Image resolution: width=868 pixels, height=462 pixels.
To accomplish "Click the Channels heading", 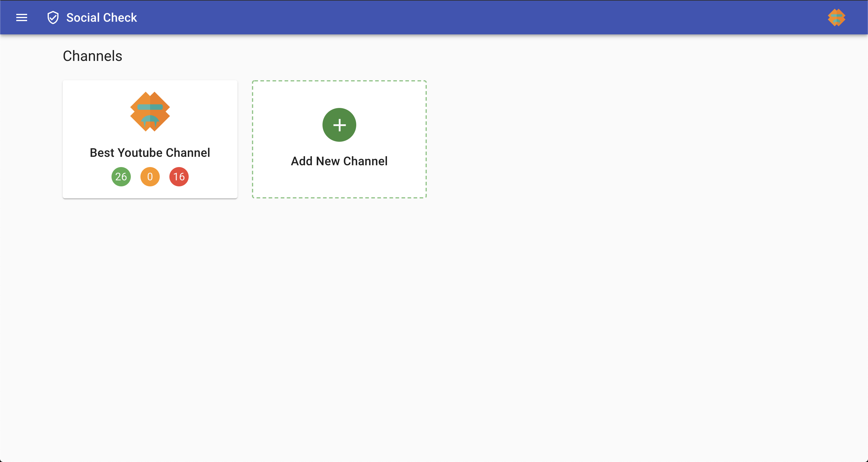I will (x=92, y=56).
